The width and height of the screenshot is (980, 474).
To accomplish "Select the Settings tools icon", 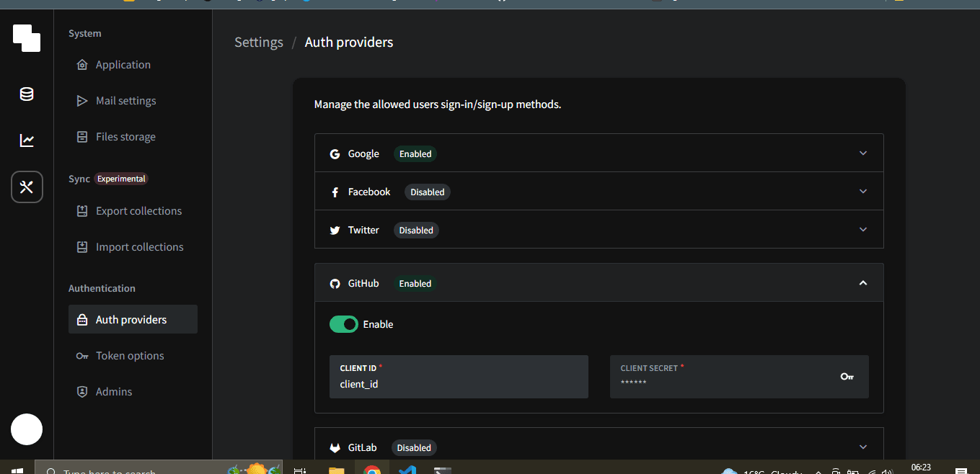I will click(x=27, y=187).
